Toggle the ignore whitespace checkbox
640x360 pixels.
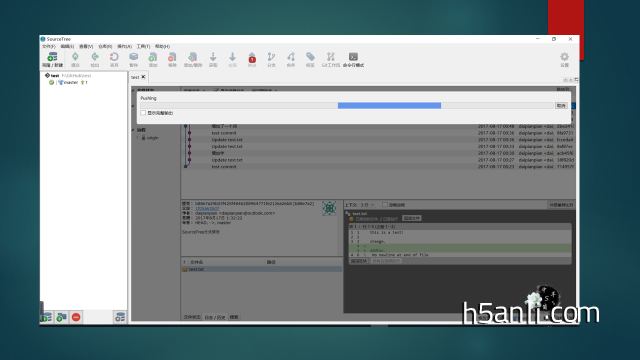[x=384, y=205]
